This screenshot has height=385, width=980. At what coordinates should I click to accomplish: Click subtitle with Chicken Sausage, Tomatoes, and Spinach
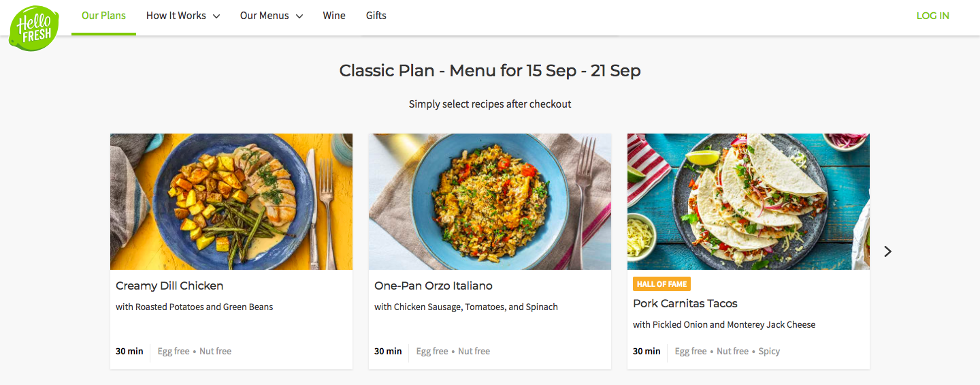point(466,307)
